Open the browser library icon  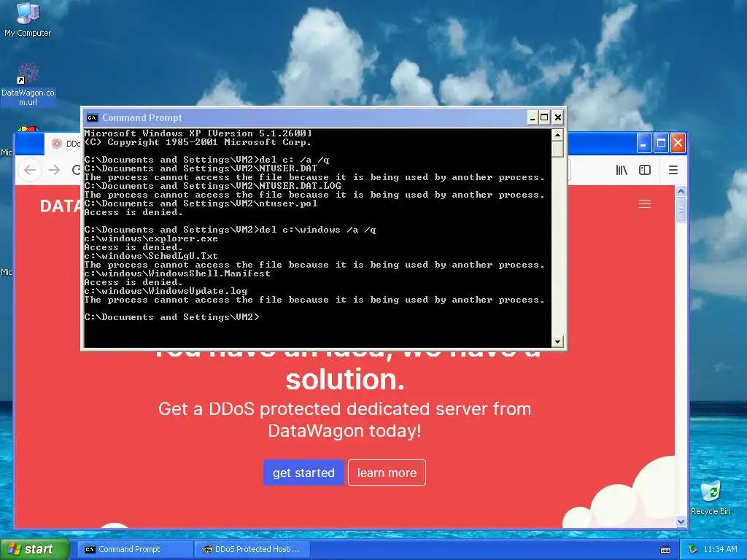click(622, 170)
